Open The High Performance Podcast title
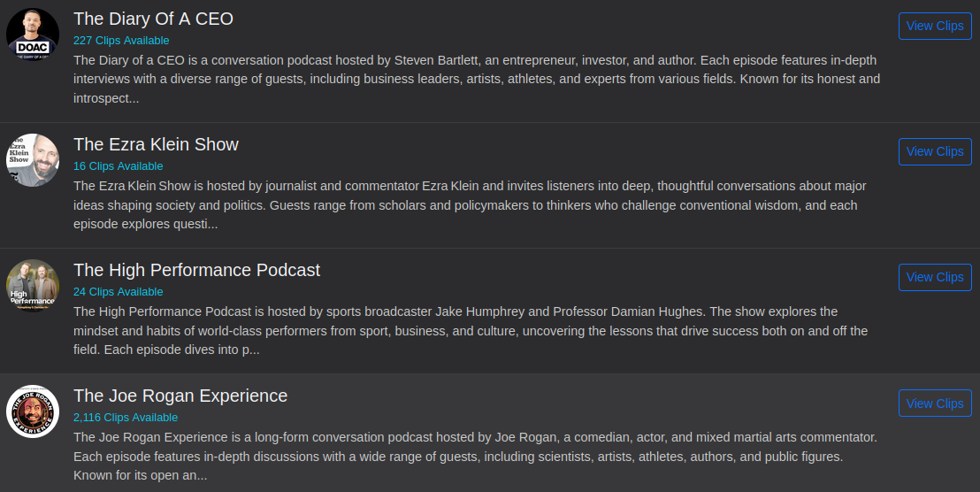The image size is (980, 492). (196, 270)
